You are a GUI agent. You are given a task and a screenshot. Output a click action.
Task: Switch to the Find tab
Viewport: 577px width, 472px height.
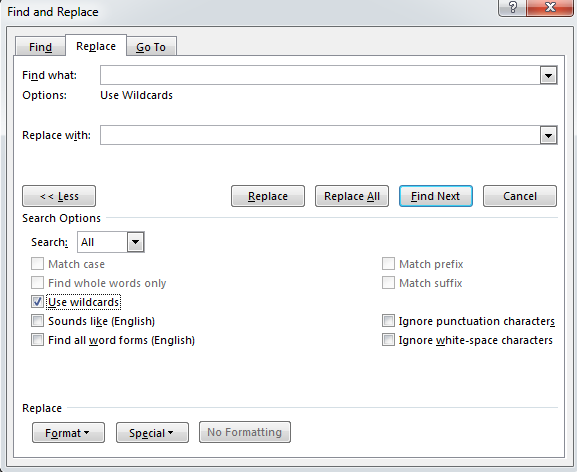click(40, 47)
